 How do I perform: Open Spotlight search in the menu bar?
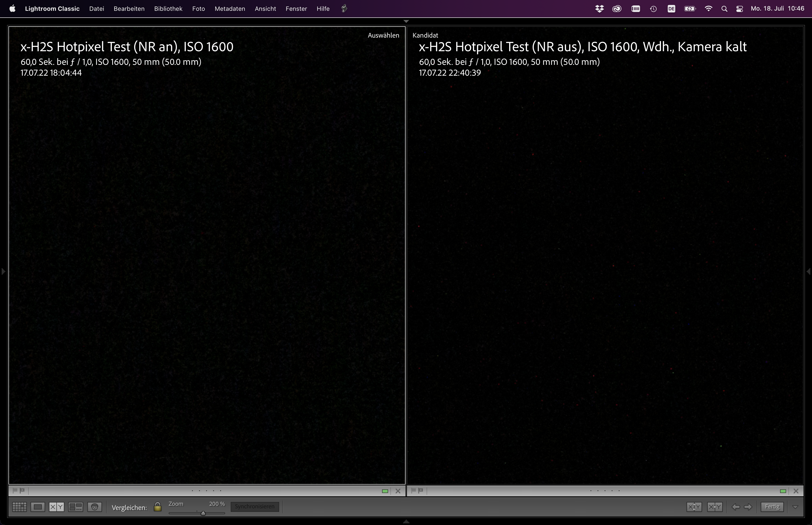(x=724, y=9)
